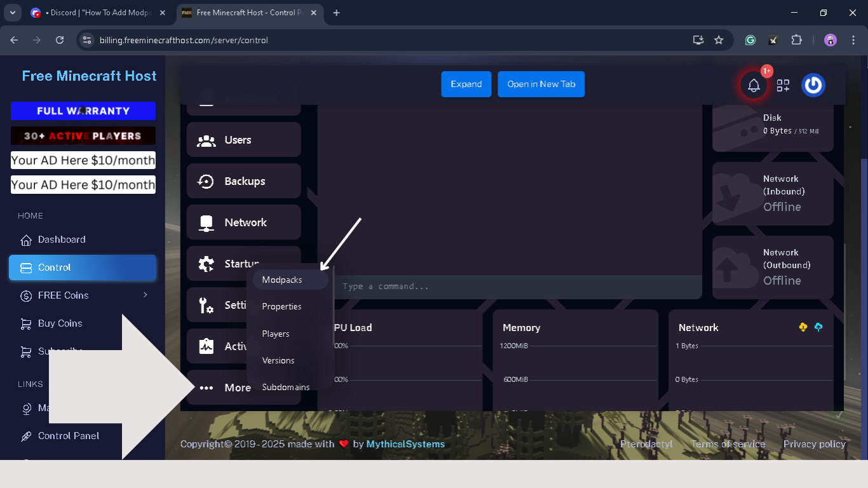The image size is (868, 488).
Task: Open the dark extension icon beside Grammarly
Action: (773, 40)
